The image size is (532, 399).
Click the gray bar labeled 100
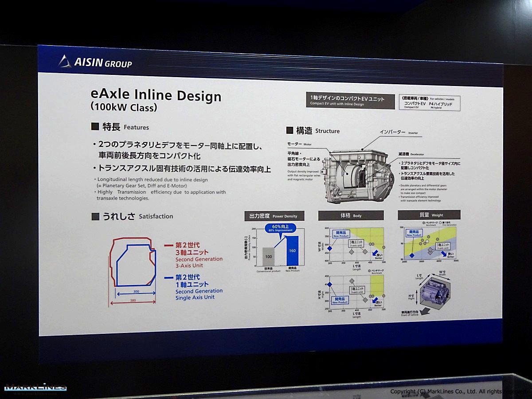[269, 256]
